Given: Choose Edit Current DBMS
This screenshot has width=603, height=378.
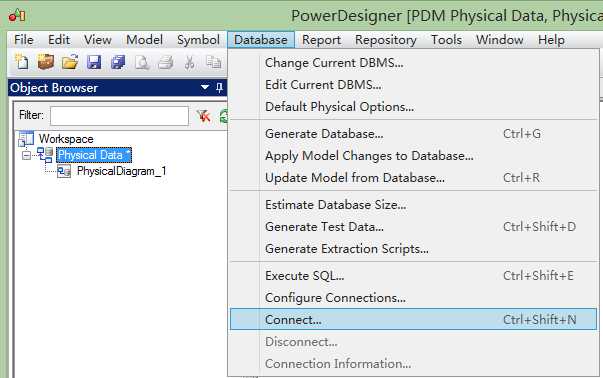Looking at the screenshot, I should click(x=413, y=85).
